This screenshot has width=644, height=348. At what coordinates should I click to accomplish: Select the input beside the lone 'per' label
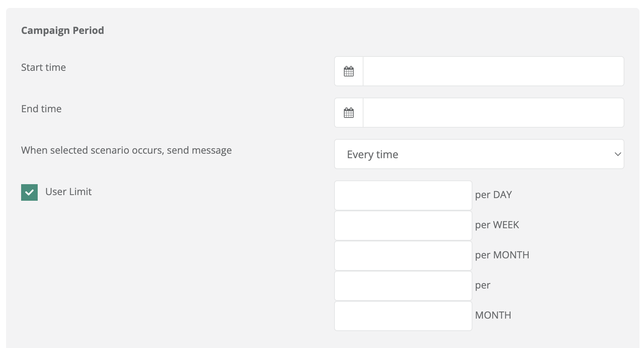click(403, 286)
